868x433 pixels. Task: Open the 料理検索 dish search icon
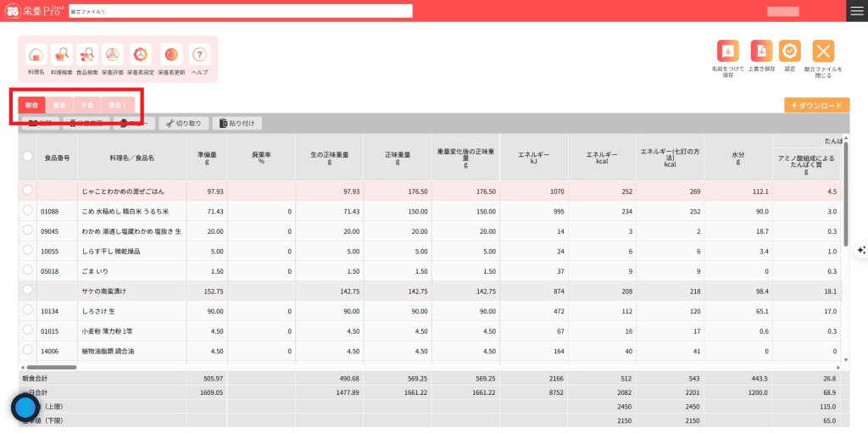61,55
